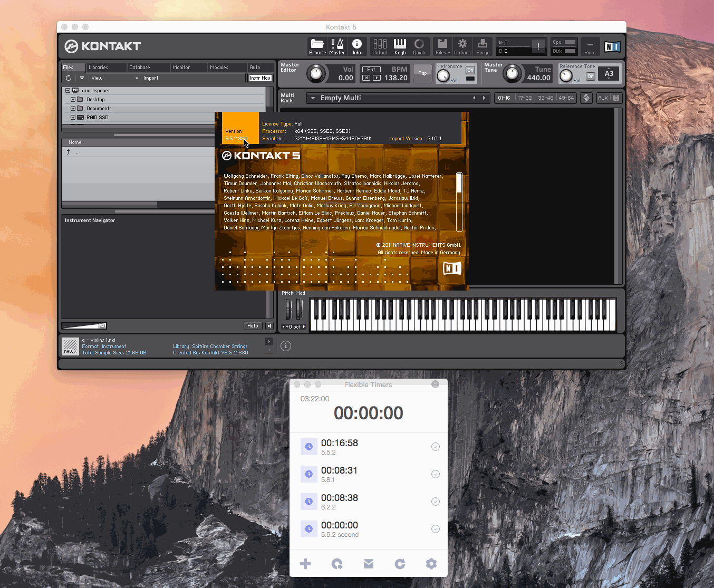This screenshot has width=714, height=588.
Task: Click the browser preview volume slider
Action: (84, 326)
